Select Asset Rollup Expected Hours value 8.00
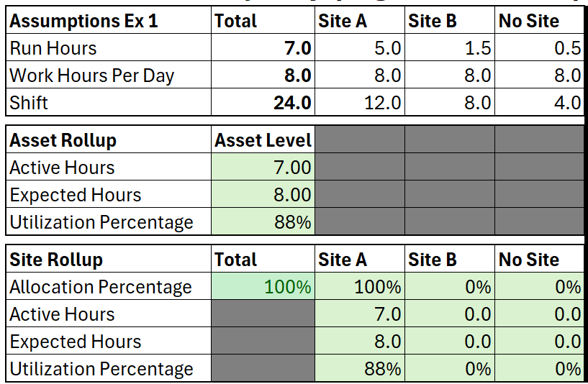The width and height of the screenshot is (588, 384). click(263, 194)
